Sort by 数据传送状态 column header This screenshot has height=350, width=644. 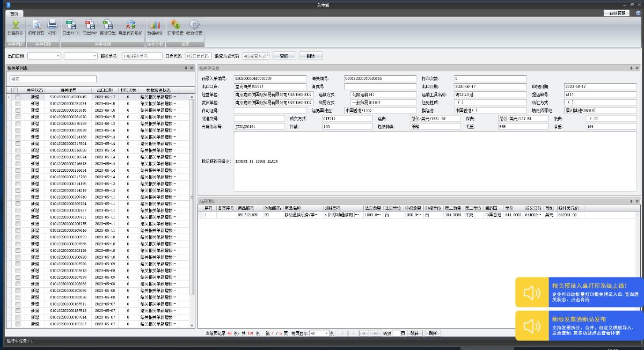158,90
